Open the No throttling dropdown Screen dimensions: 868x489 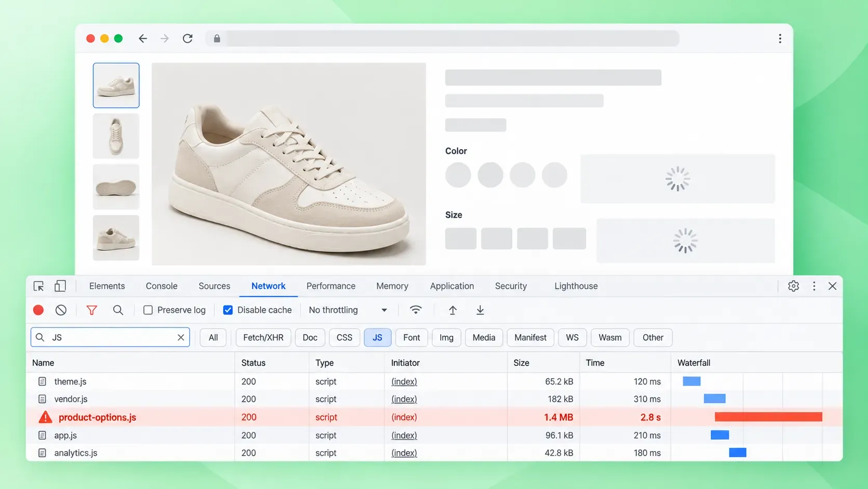coord(348,310)
